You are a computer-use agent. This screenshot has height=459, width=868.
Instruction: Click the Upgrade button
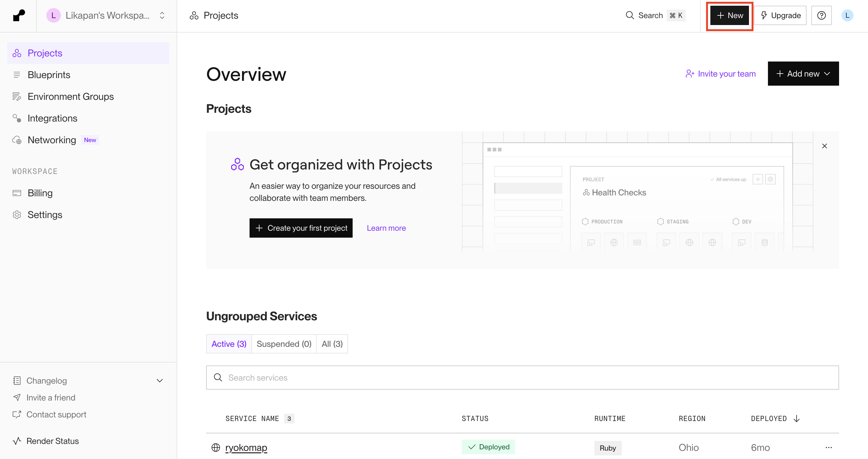tap(780, 15)
